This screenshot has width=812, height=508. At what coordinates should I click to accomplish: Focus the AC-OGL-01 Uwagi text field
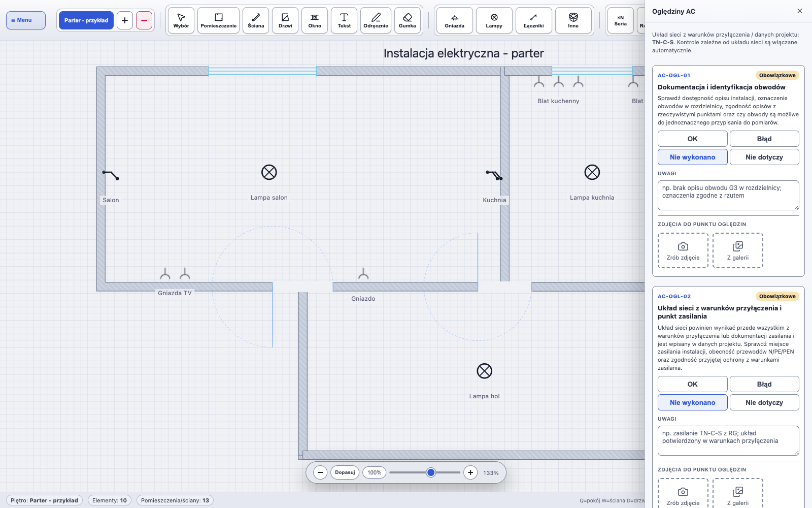point(728,195)
